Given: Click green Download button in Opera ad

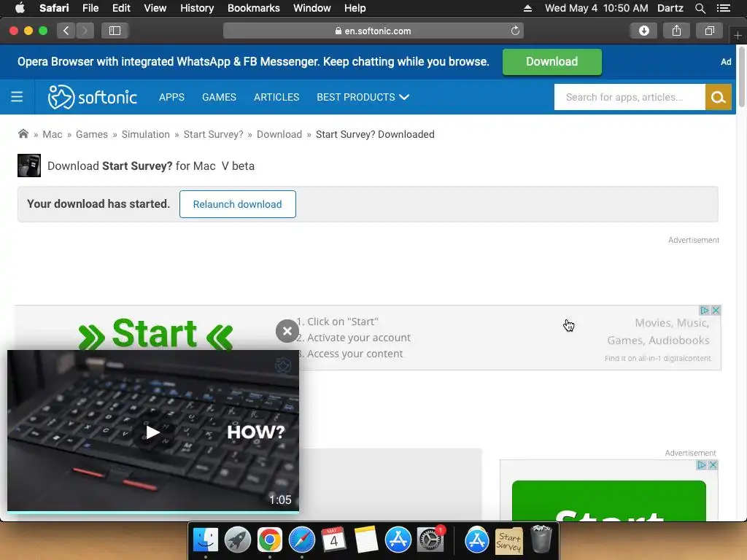Looking at the screenshot, I should [x=551, y=62].
